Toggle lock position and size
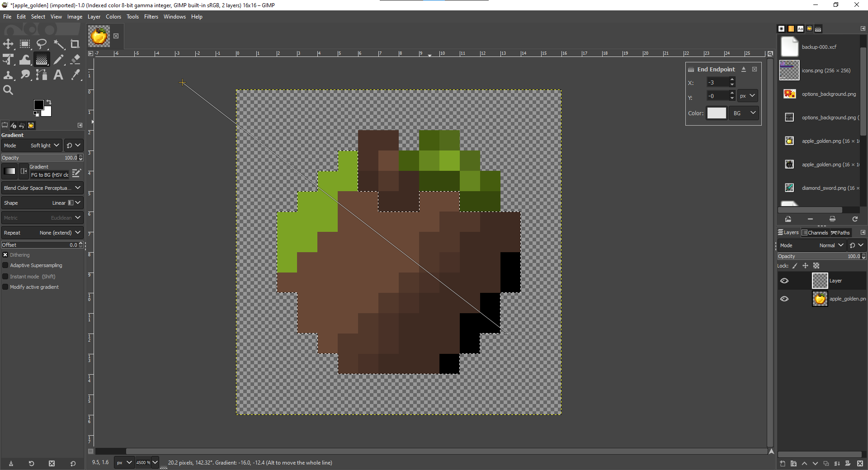The width and height of the screenshot is (868, 470). (x=805, y=266)
